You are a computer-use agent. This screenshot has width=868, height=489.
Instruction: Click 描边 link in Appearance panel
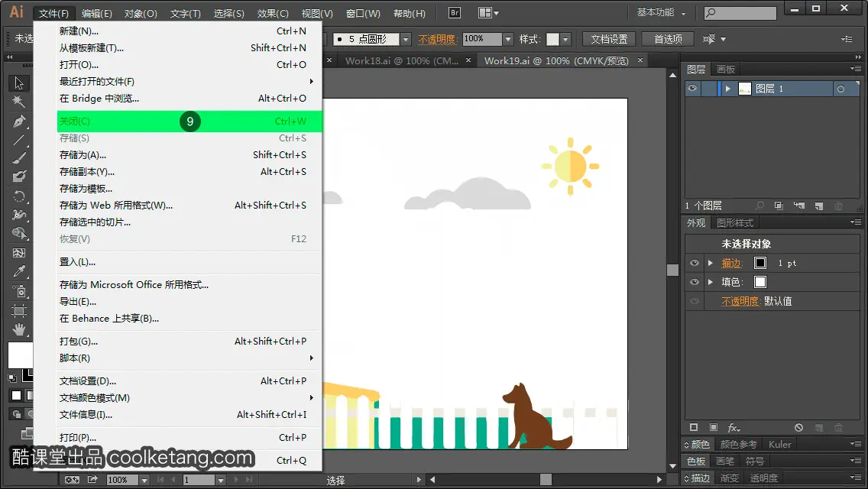coord(731,263)
